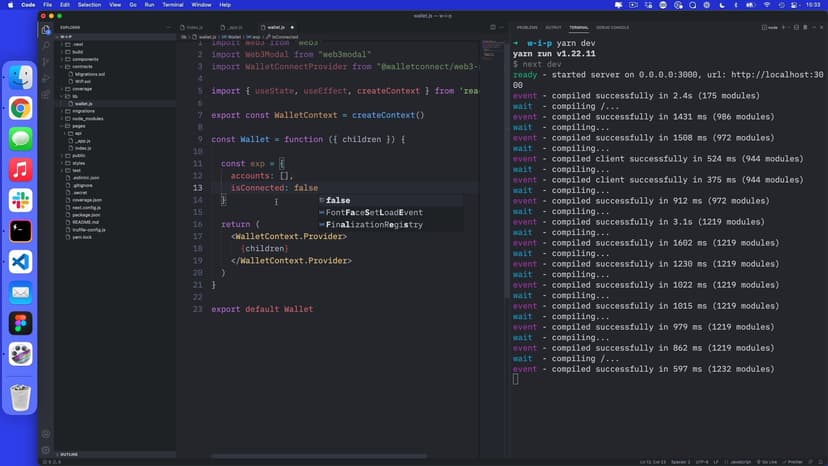This screenshot has height=466, width=828.
Task: Open Slack from the dock
Action: (21, 200)
